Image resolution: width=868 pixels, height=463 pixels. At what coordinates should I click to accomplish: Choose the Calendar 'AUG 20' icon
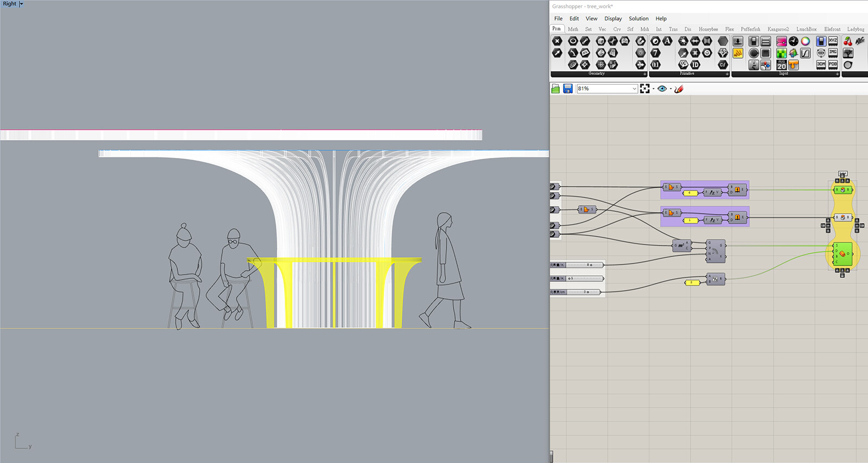point(781,65)
